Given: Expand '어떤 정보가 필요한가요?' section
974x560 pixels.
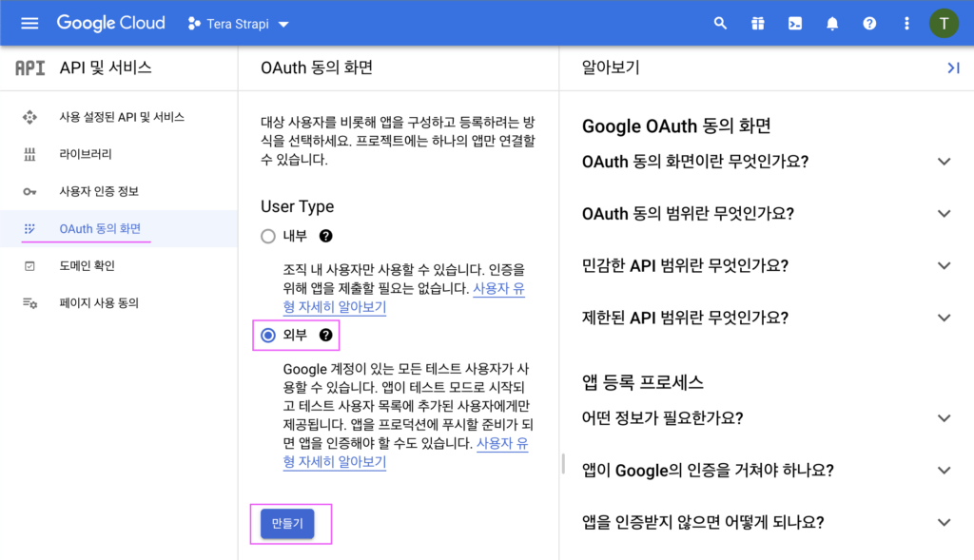Looking at the screenshot, I should tap(944, 418).
